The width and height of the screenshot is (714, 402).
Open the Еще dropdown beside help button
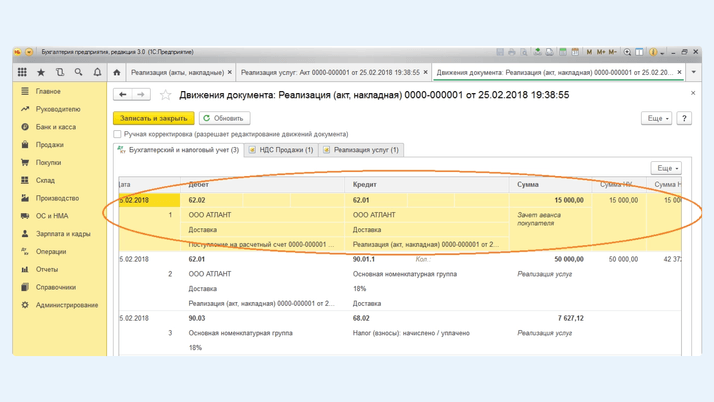point(656,118)
